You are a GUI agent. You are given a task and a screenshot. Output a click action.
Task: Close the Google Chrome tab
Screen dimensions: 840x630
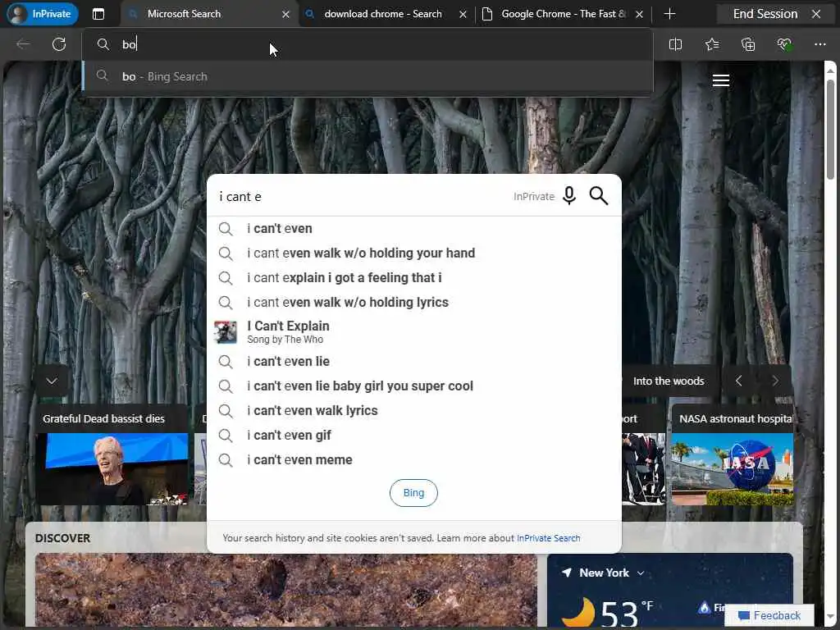(x=640, y=15)
